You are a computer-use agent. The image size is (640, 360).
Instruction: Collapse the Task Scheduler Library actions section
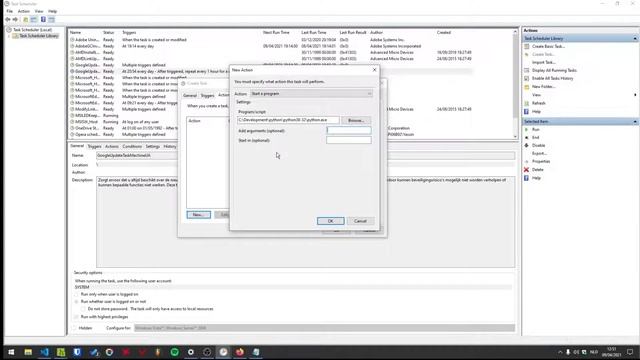(x=635, y=38)
